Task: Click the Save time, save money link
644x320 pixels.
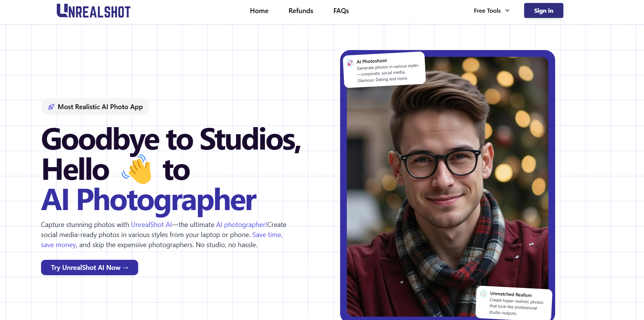Action: click(x=267, y=235)
